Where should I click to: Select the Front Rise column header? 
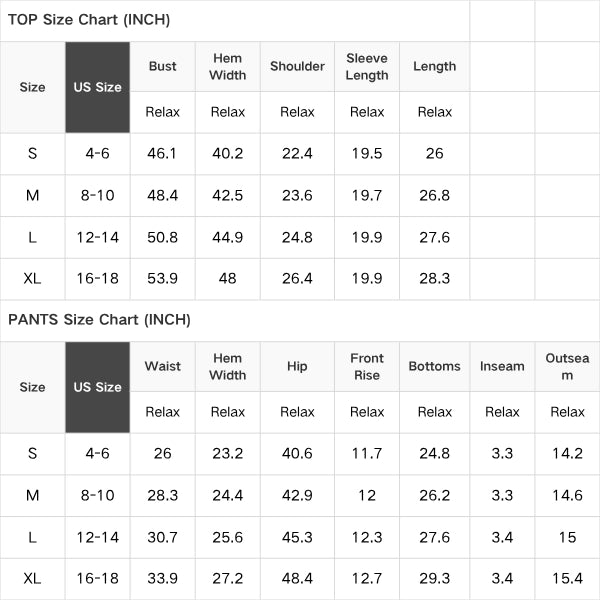pos(367,367)
